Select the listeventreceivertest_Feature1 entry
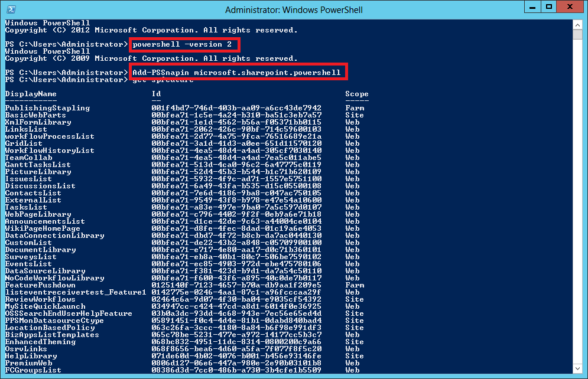The image size is (588, 379). pyautogui.click(x=76, y=292)
